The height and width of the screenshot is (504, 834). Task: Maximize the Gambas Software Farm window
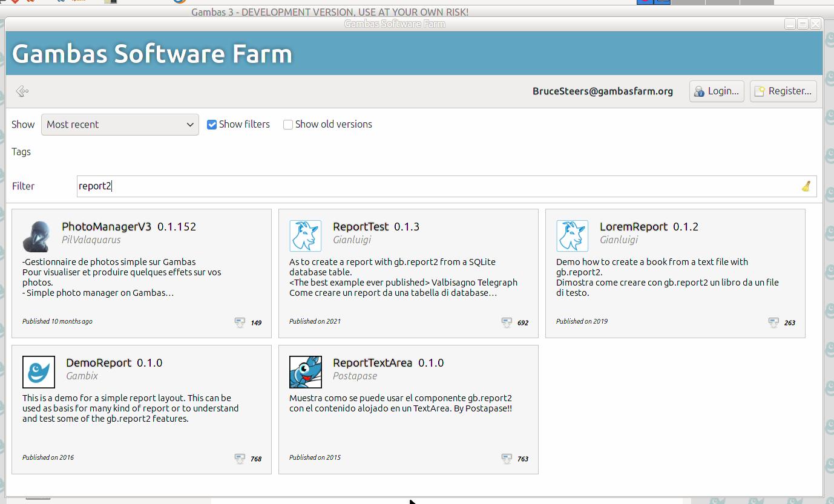coord(803,24)
